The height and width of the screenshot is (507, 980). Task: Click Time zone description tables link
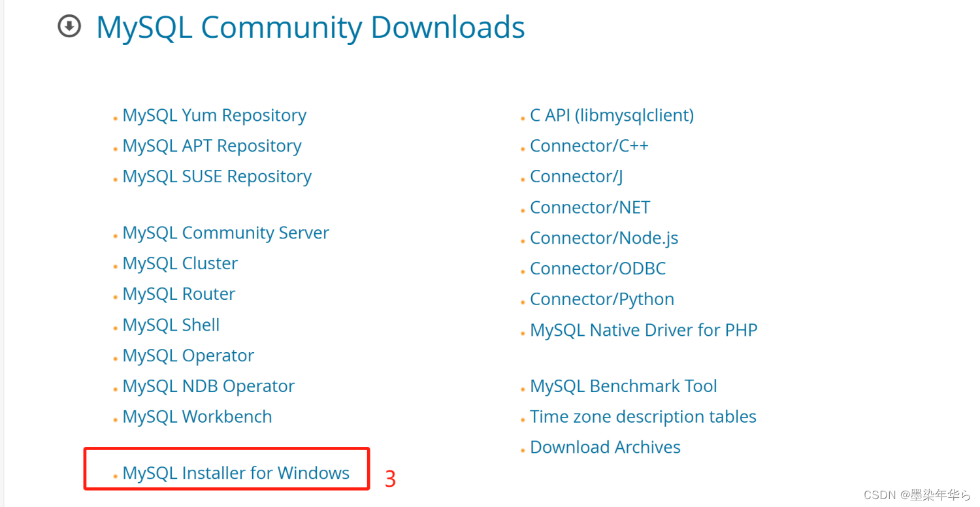[x=643, y=417]
